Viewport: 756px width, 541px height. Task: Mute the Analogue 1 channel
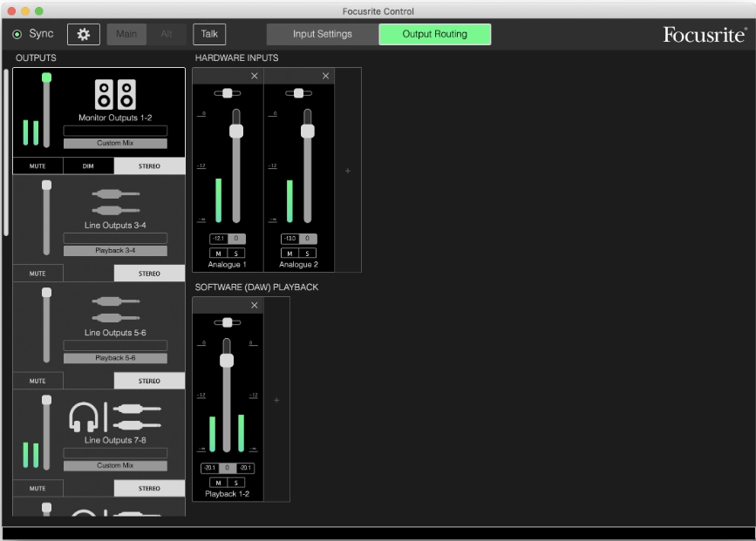(x=218, y=254)
